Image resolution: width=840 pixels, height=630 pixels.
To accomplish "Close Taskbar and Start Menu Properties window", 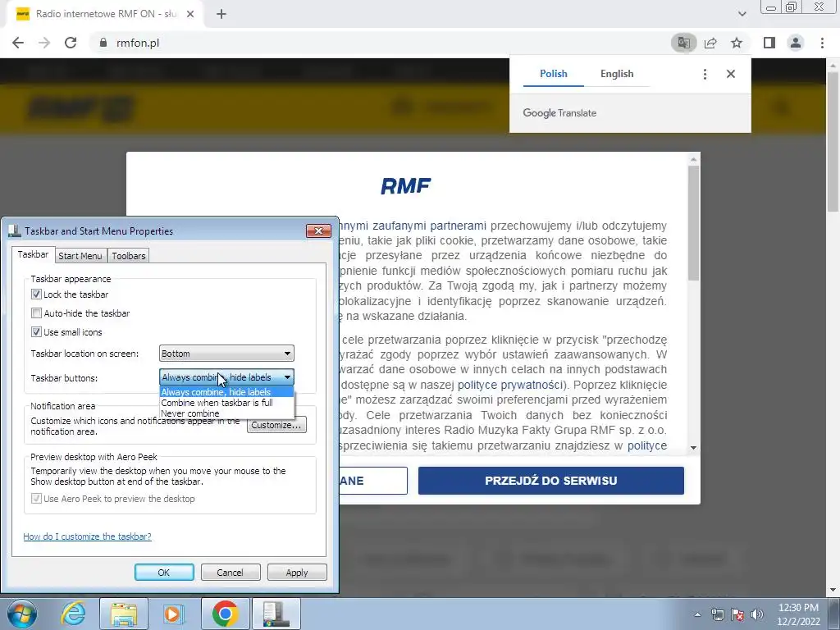I will point(319,231).
